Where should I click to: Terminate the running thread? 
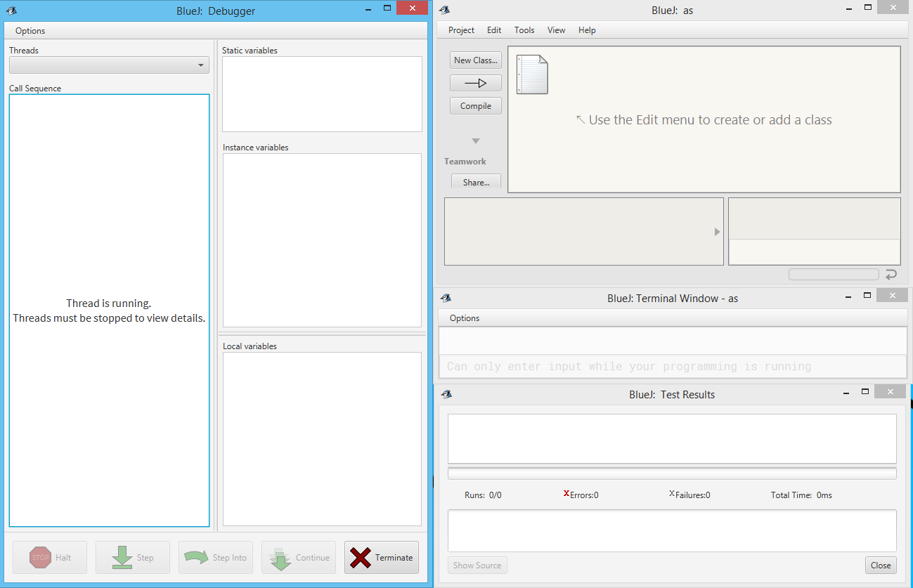coord(382,557)
